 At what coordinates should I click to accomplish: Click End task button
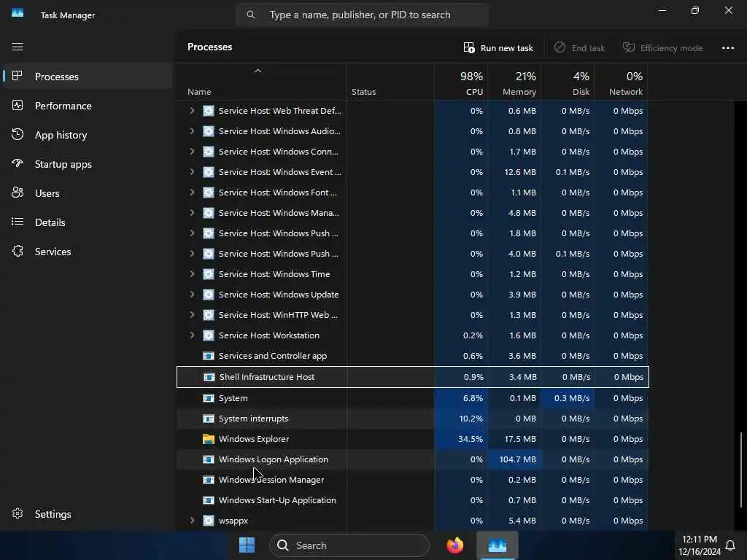coord(580,47)
